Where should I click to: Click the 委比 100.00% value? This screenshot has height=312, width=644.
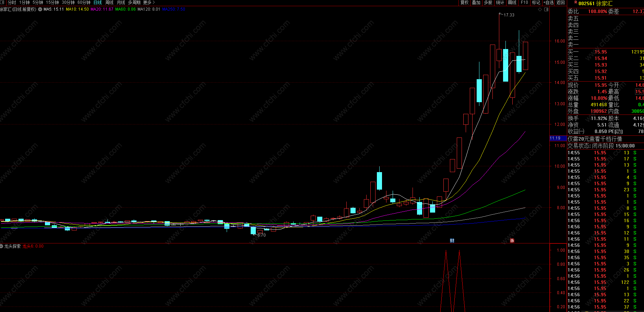click(x=598, y=11)
